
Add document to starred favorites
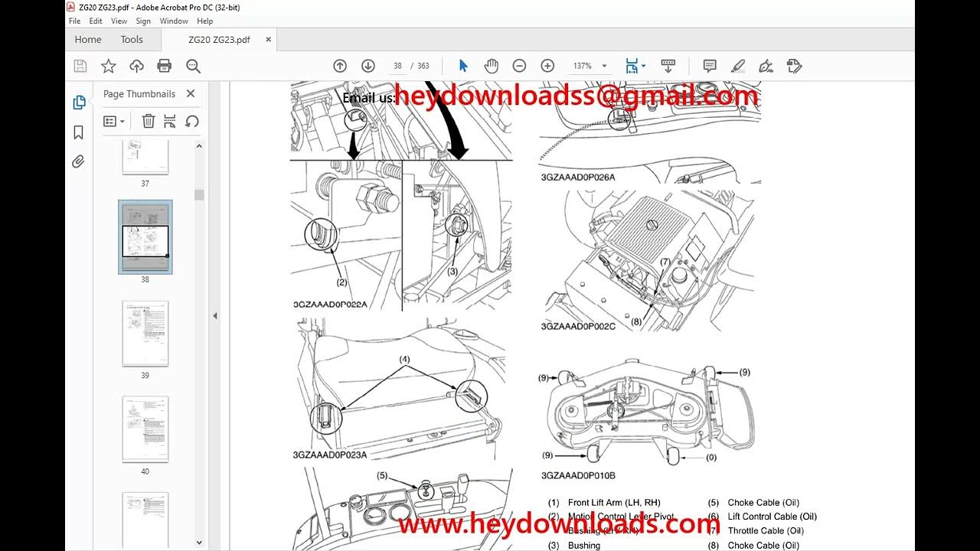pyautogui.click(x=108, y=67)
